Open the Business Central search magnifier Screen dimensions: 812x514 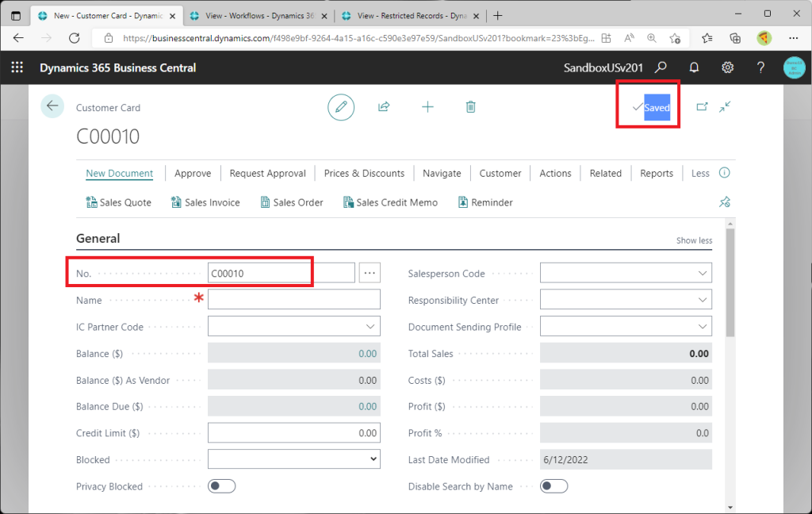pyautogui.click(x=661, y=67)
